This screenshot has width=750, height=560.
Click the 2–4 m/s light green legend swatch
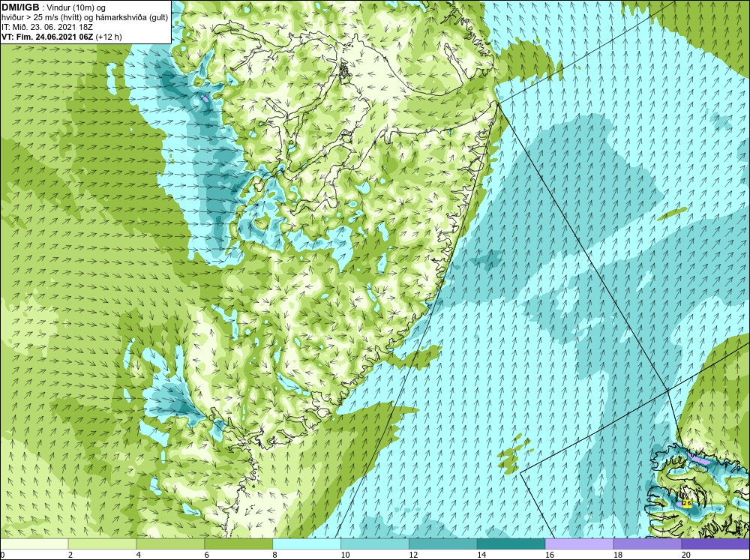pos(102,544)
